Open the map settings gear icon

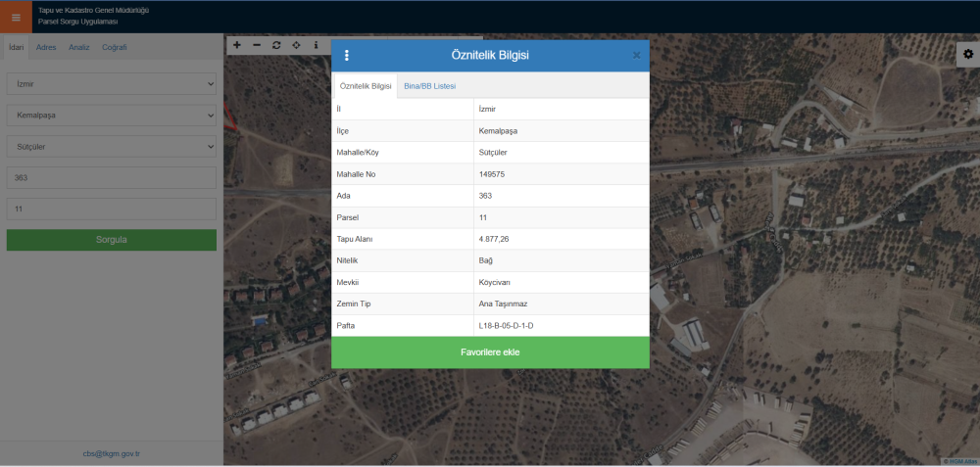[x=967, y=56]
